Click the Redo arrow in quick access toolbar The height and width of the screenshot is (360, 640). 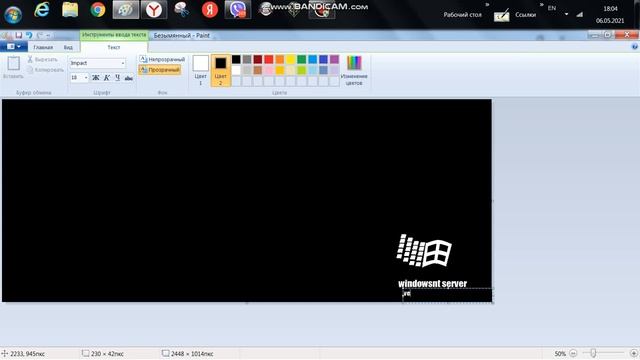(40, 36)
